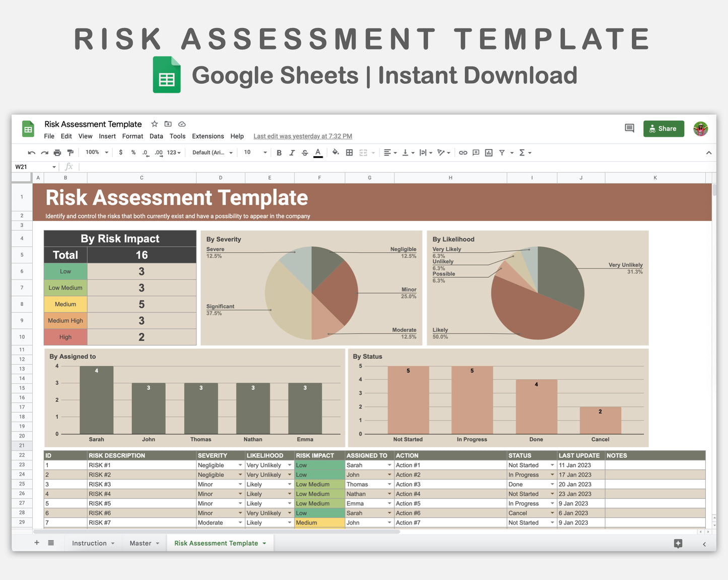Select the Paint format tool
Viewport: 728px width, 580px height.
pyautogui.click(x=70, y=153)
